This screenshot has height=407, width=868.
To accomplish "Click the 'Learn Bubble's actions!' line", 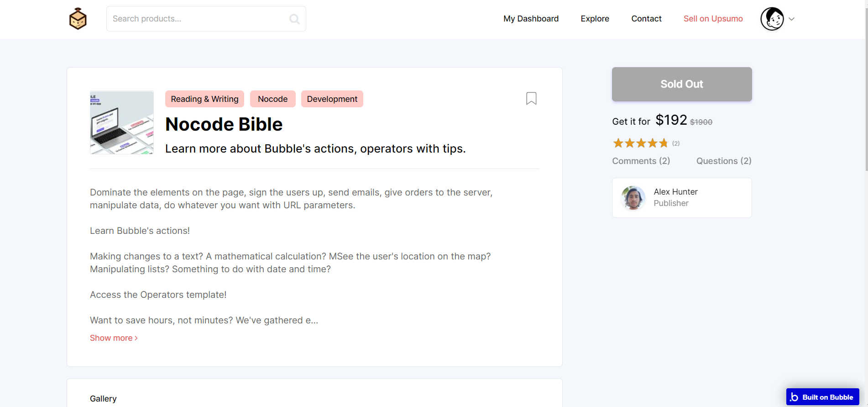I will coord(140,231).
